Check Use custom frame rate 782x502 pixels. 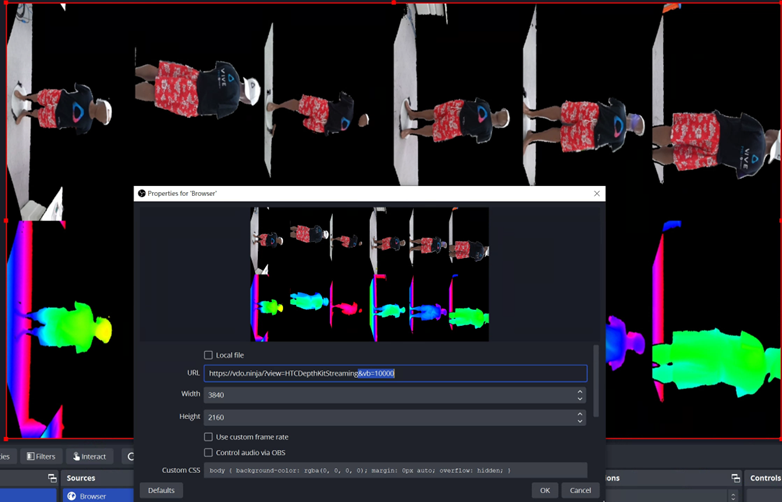click(208, 437)
